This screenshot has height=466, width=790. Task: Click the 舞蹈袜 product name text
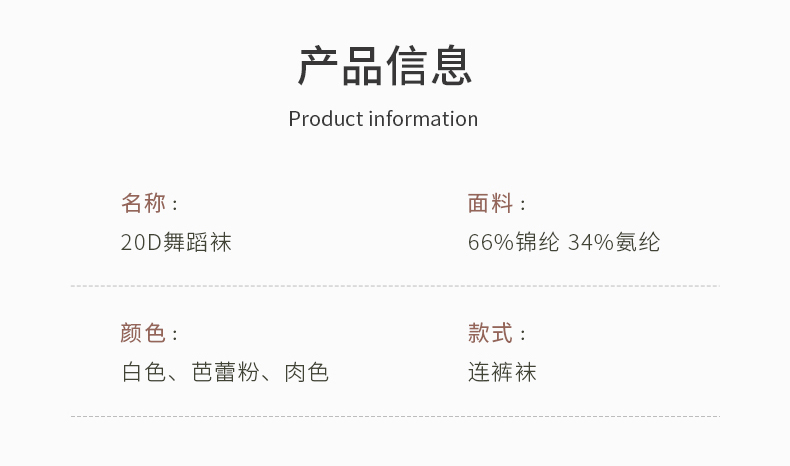click(197, 242)
